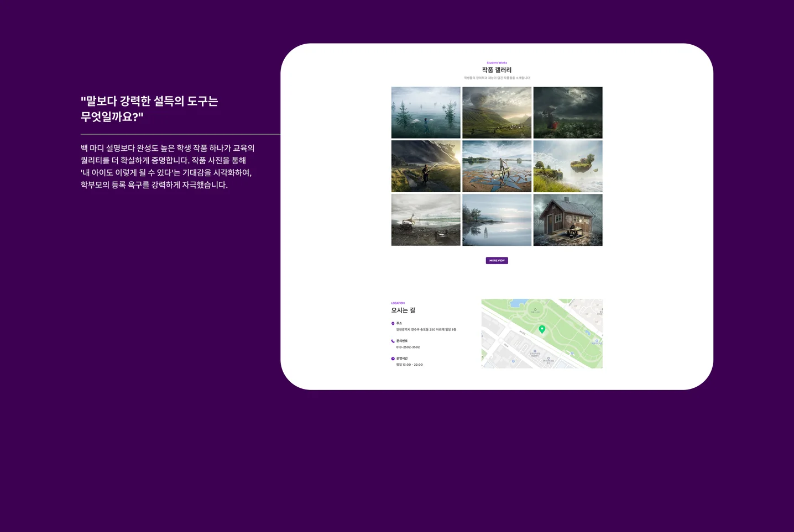Open the map preview of the academy location
Screen dimensions: 794x532
[541, 334]
